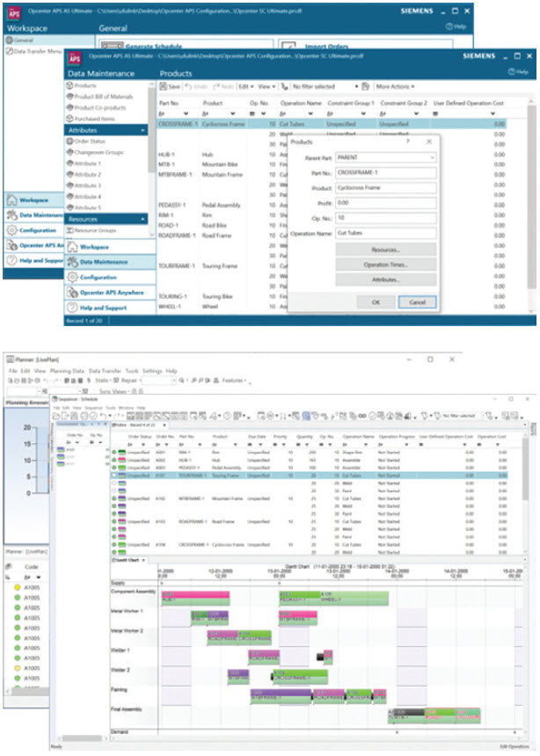Click the Configuration gear icon in the back window
The width and height of the screenshot is (540, 756).
coord(11,230)
